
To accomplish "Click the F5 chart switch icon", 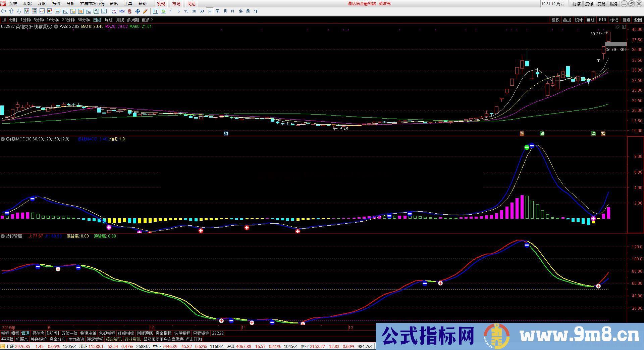I will (155, 11).
